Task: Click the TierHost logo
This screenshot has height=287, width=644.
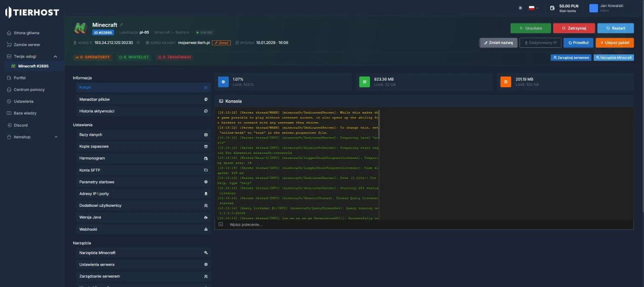Action: coord(32,12)
